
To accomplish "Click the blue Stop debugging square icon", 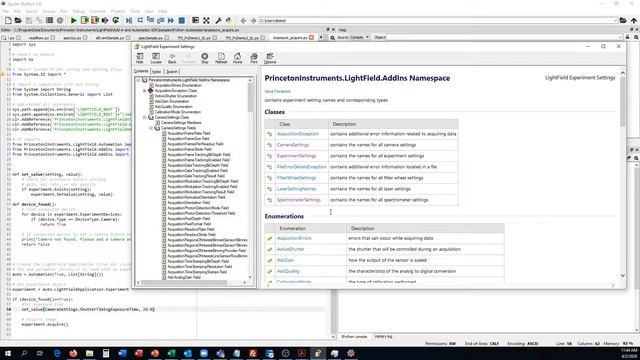I will click(x=182, y=20).
